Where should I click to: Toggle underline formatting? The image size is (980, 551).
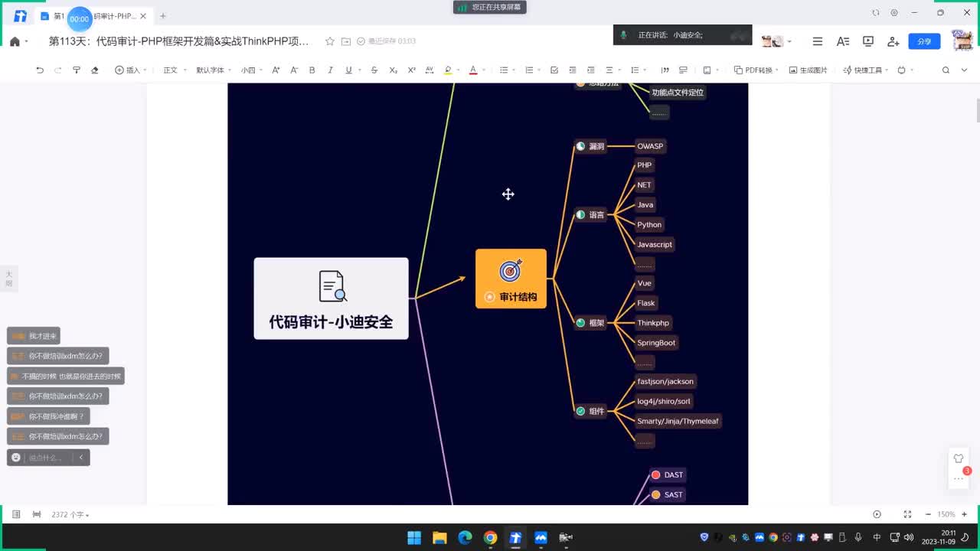(348, 70)
